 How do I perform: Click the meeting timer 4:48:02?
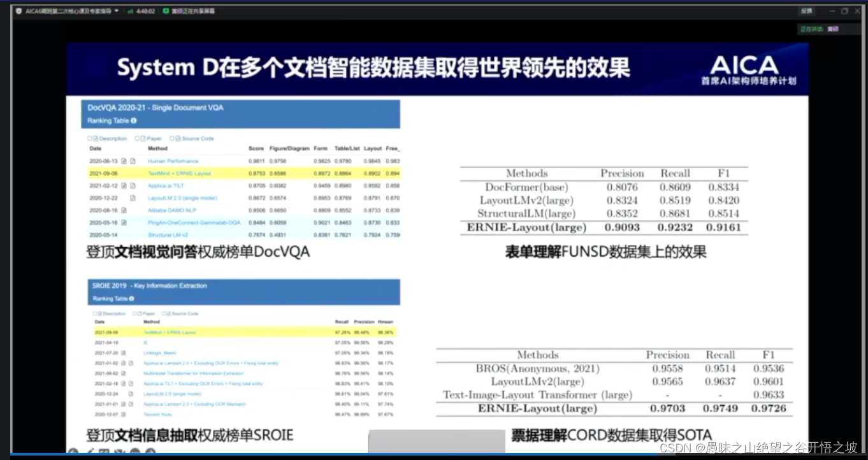145,11
